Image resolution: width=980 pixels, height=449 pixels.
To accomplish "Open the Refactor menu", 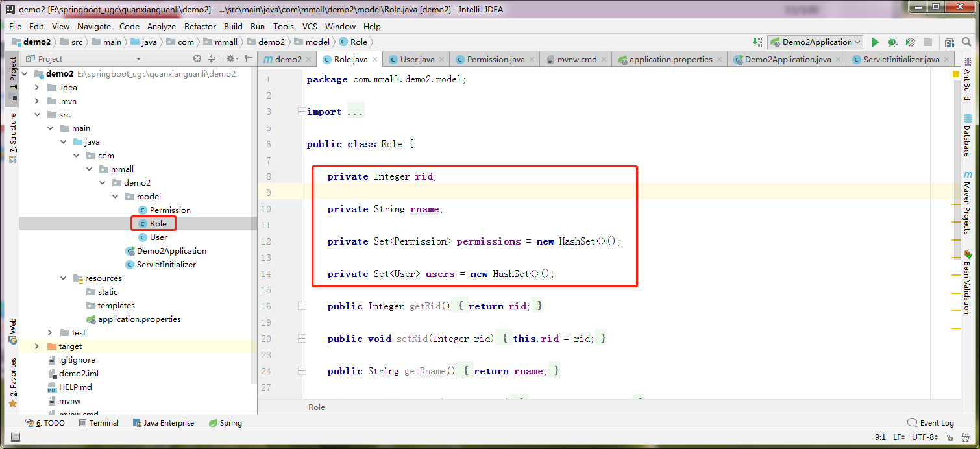I will [200, 27].
